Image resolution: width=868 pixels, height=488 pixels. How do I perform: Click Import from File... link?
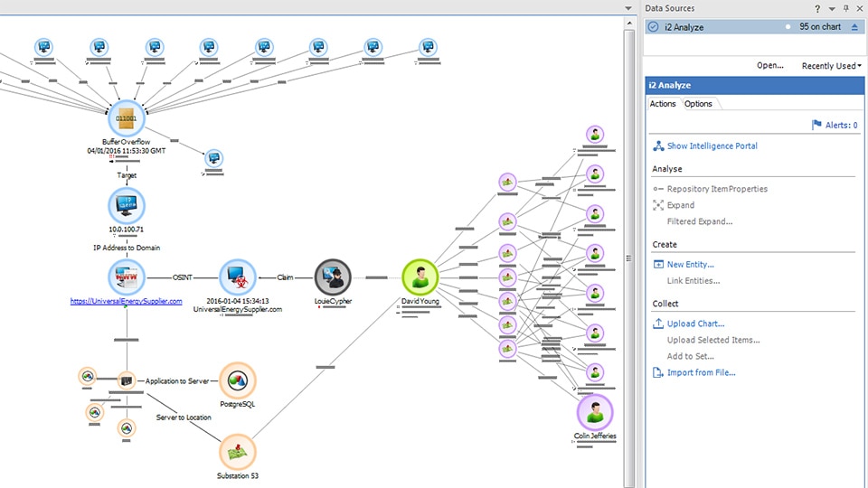point(701,372)
